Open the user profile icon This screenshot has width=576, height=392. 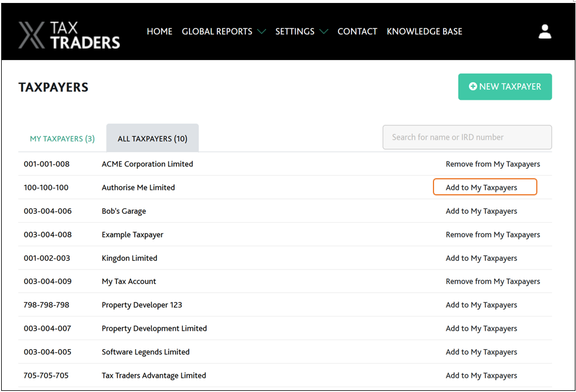pos(545,32)
